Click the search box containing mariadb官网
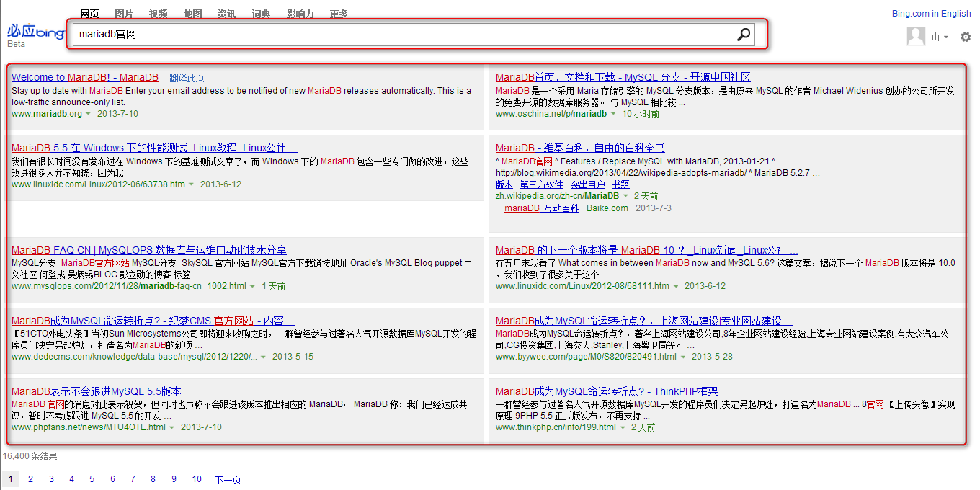Viewport: 980px width, 490px height. pyautogui.click(x=402, y=35)
